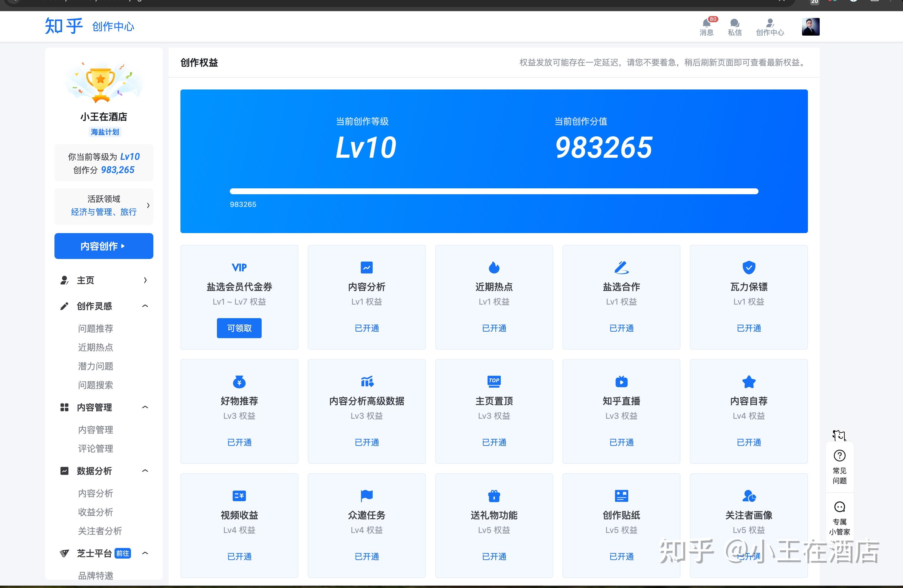Click the TOP icon on 主页置顶 card
903x588 pixels.
tap(494, 382)
